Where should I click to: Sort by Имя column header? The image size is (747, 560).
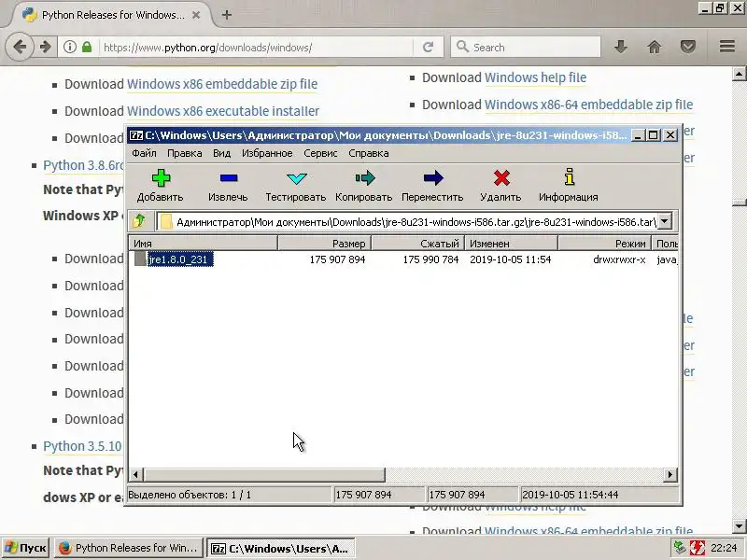point(203,244)
